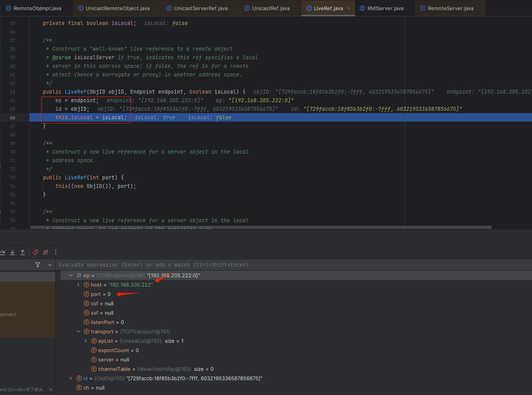Click the frames filter funnel icon

(x=38, y=265)
